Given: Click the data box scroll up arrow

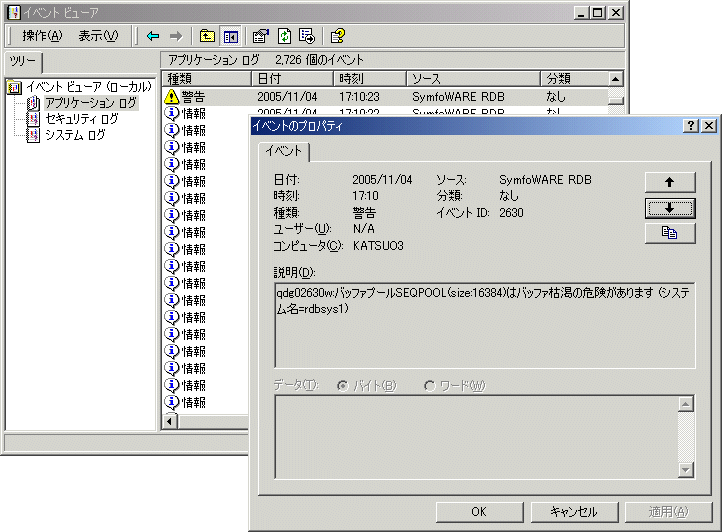Looking at the screenshot, I should point(686,404).
